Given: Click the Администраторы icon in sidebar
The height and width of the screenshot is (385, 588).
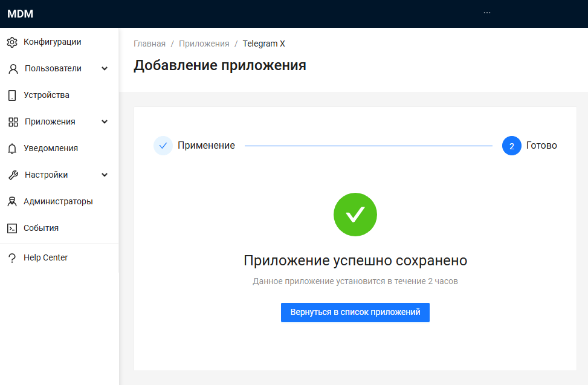Looking at the screenshot, I should pyautogui.click(x=12, y=202).
